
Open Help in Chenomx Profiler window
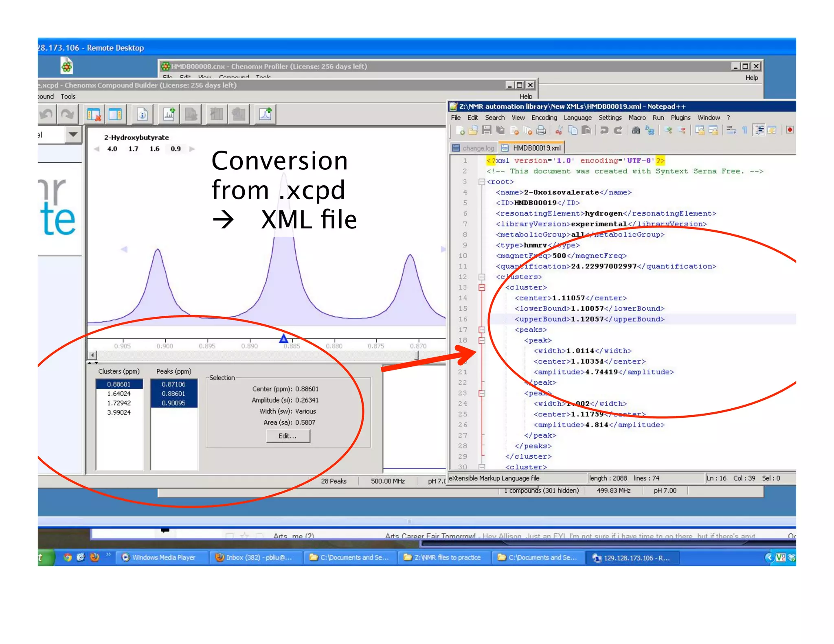[x=752, y=78]
